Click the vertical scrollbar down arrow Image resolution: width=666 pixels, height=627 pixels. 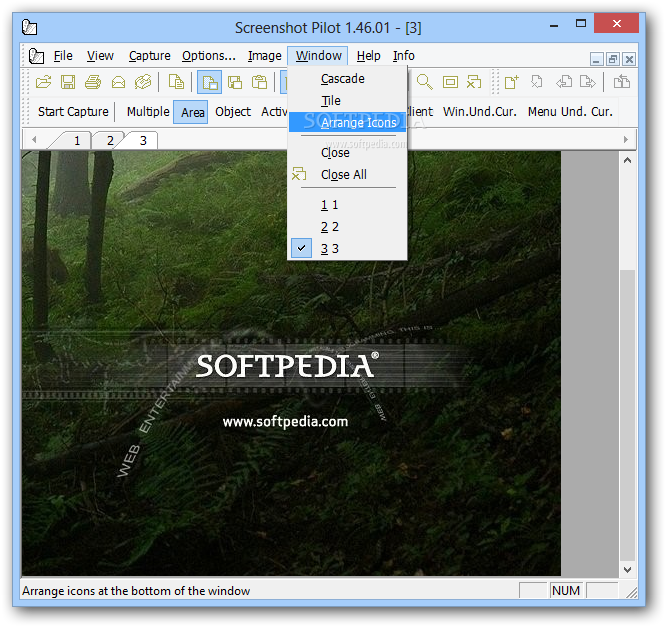click(627, 569)
